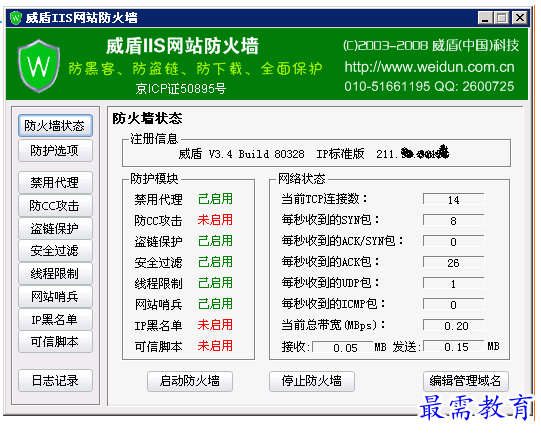
Task: Click the 发送 value field 0.15
Action: coord(454,347)
